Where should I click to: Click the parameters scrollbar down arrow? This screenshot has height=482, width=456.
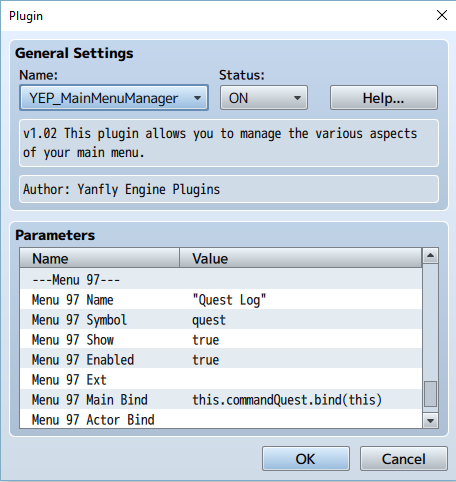[430, 421]
